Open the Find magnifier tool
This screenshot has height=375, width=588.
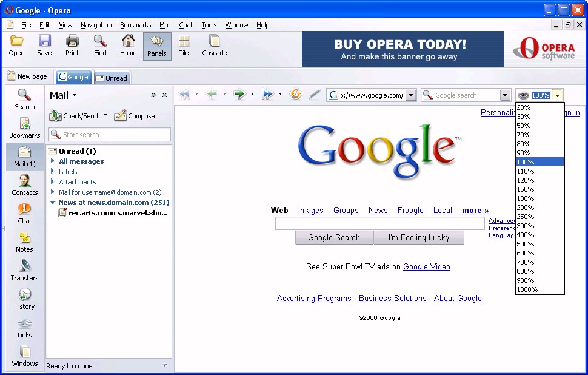[x=100, y=41]
